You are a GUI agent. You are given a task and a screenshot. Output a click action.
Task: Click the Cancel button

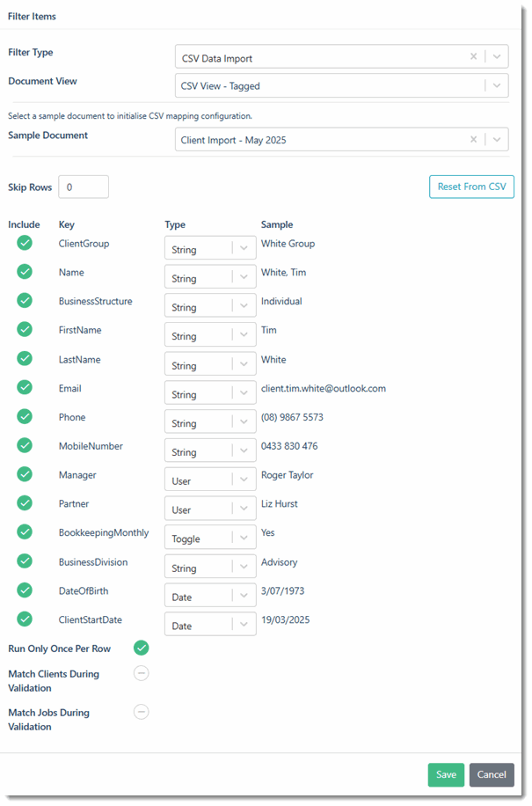click(x=492, y=774)
